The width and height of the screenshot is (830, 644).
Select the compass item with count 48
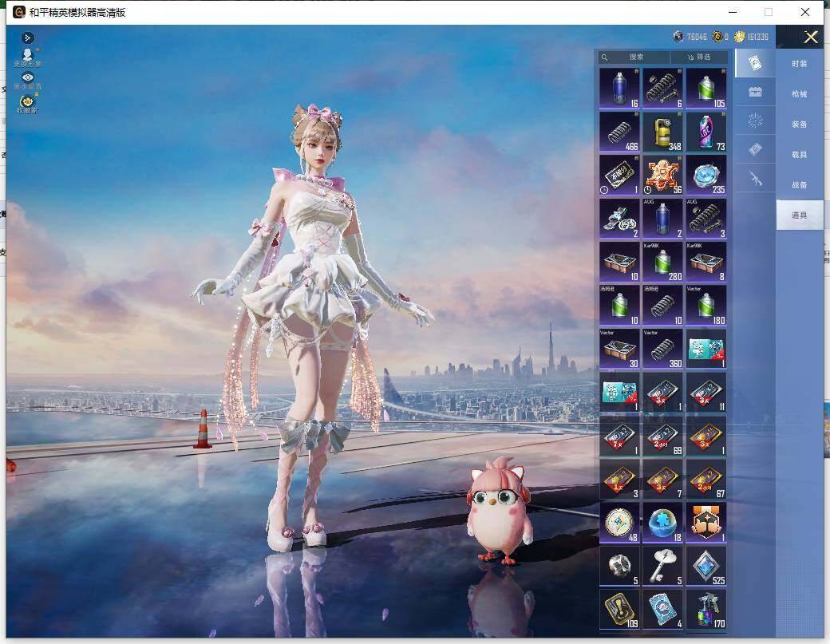click(x=619, y=523)
